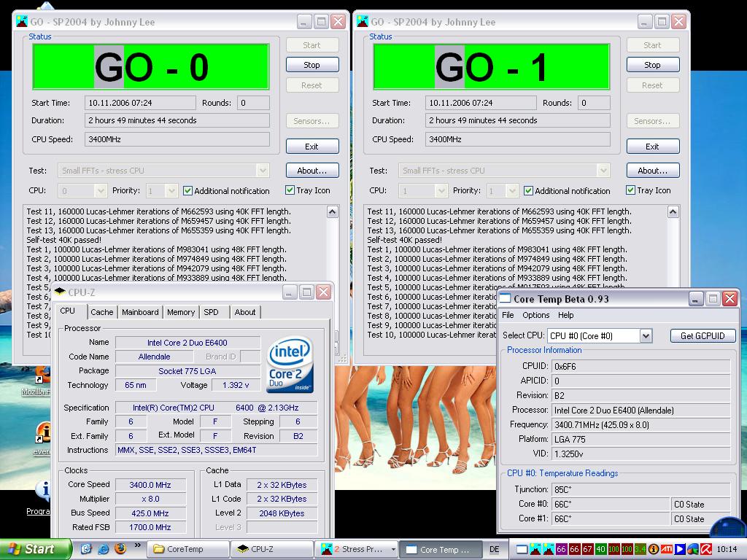Uncheck Tray Icon in GO-1 window
This screenshot has width=747, height=560.
630,190
